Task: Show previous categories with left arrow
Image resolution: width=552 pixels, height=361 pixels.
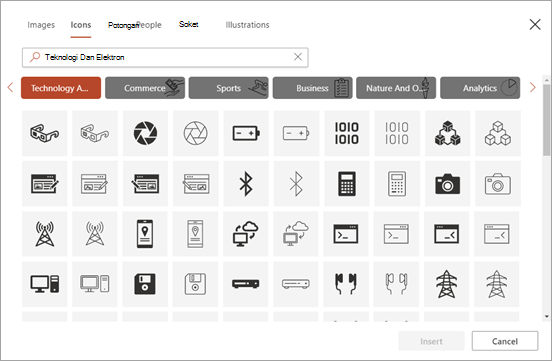Action: (10, 87)
